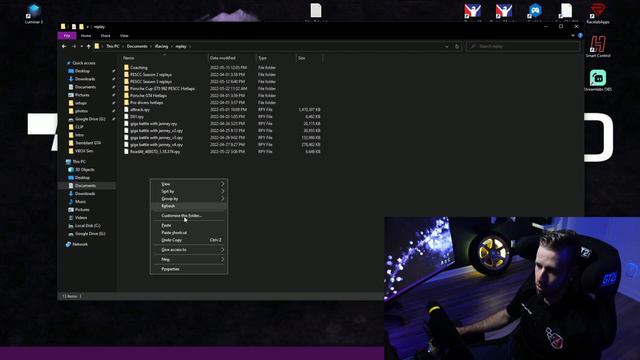Open pinned Desktop under Quick access
The height and width of the screenshot is (360, 640).
pyautogui.click(x=82, y=71)
